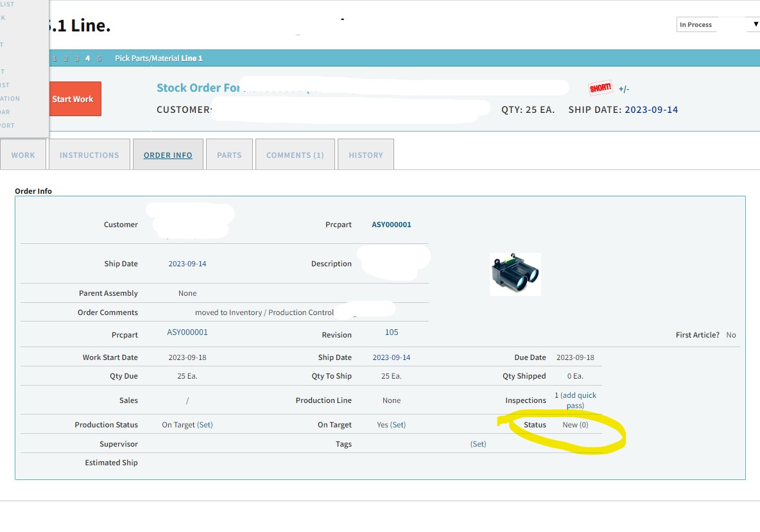Click Pick Parts/Material Line 1 label

tap(159, 58)
